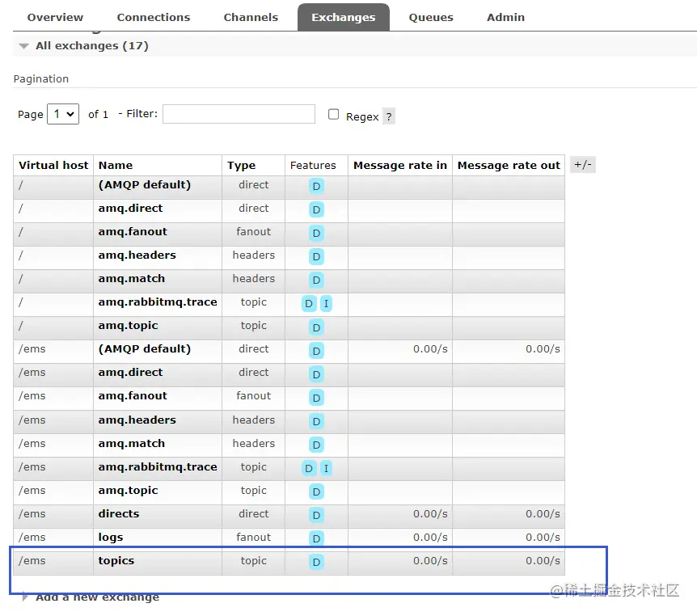The height and width of the screenshot is (616, 697).
Task: Open the Queues tab
Action: [x=431, y=17]
